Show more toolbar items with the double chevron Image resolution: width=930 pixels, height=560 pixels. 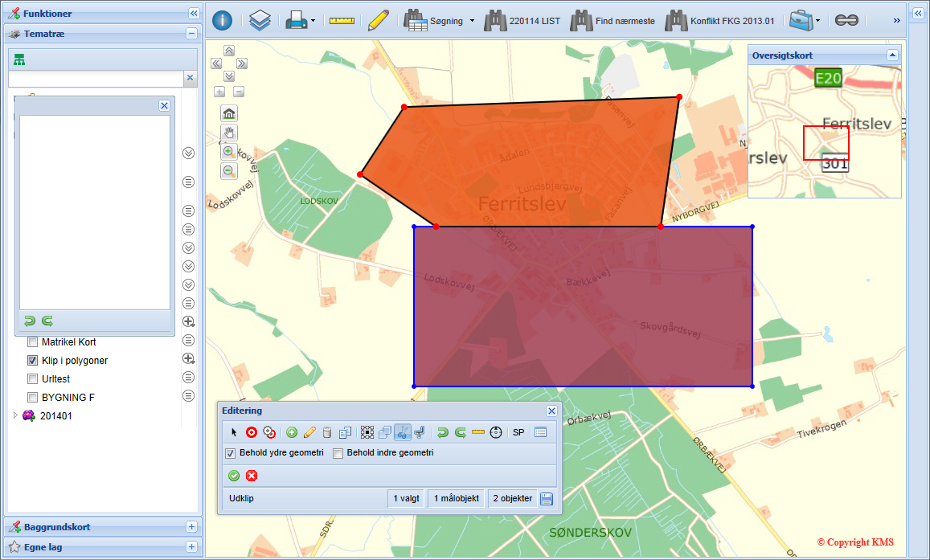coord(897,21)
